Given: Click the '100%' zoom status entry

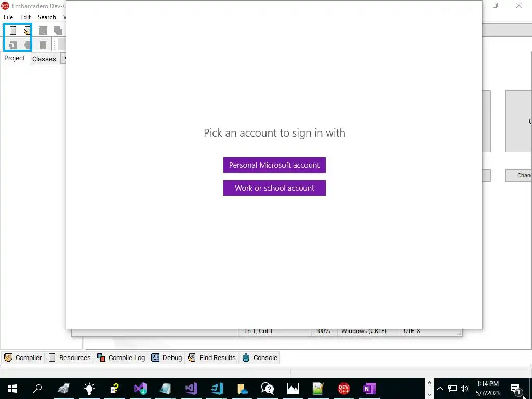Looking at the screenshot, I should (323, 331).
